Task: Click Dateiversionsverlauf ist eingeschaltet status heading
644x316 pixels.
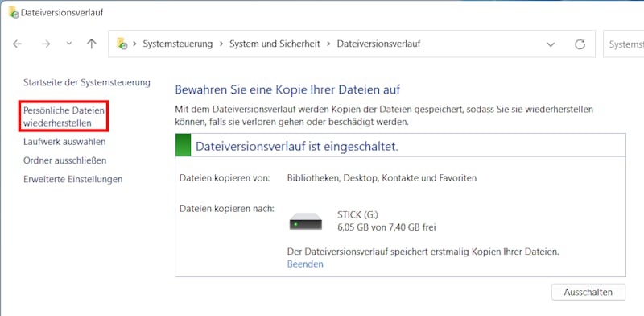Action: [x=297, y=147]
